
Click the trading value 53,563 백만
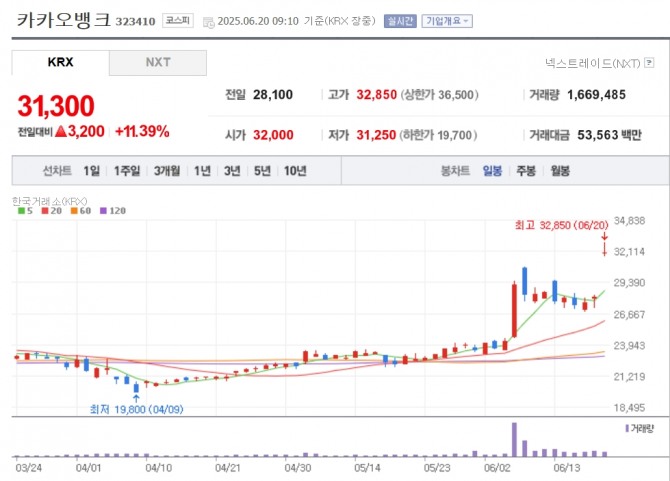609,135
